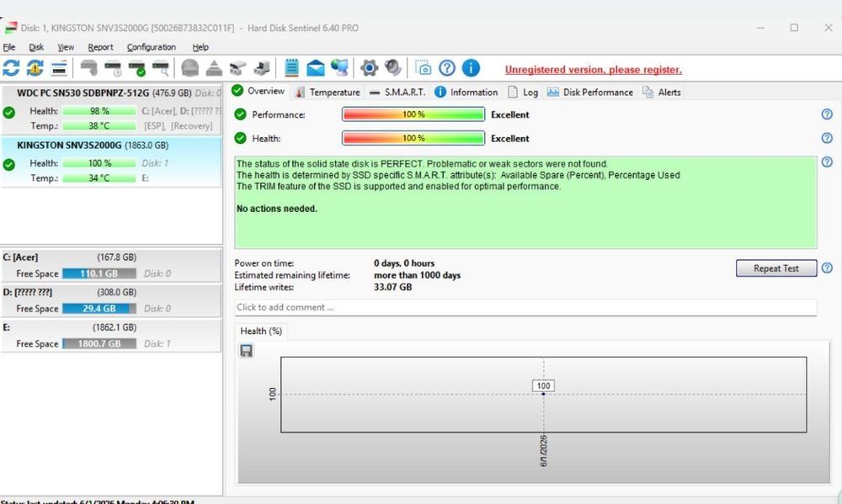Click the WDC disk 38 °C temperature bar
The image size is (842, 504).
[99, 125]
